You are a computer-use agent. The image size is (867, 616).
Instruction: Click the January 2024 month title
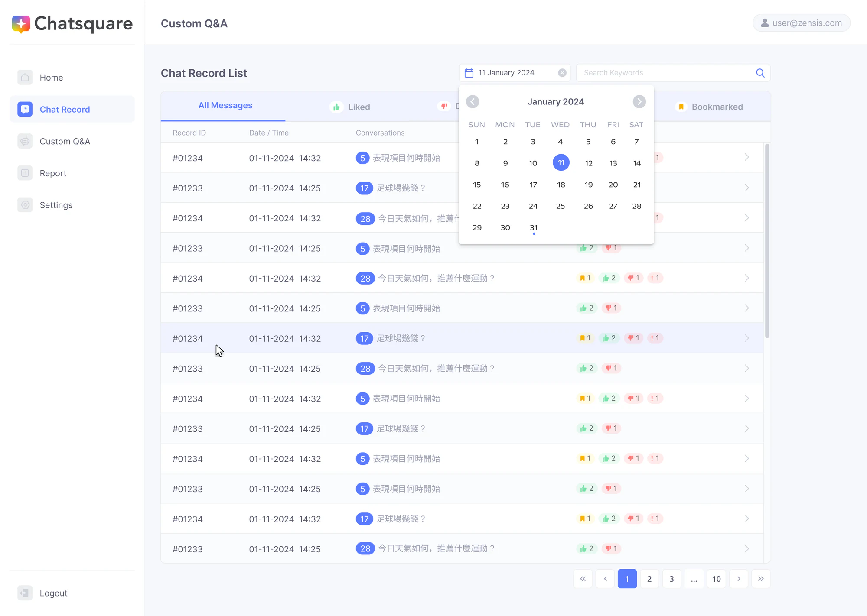click(x=556, y=102)
